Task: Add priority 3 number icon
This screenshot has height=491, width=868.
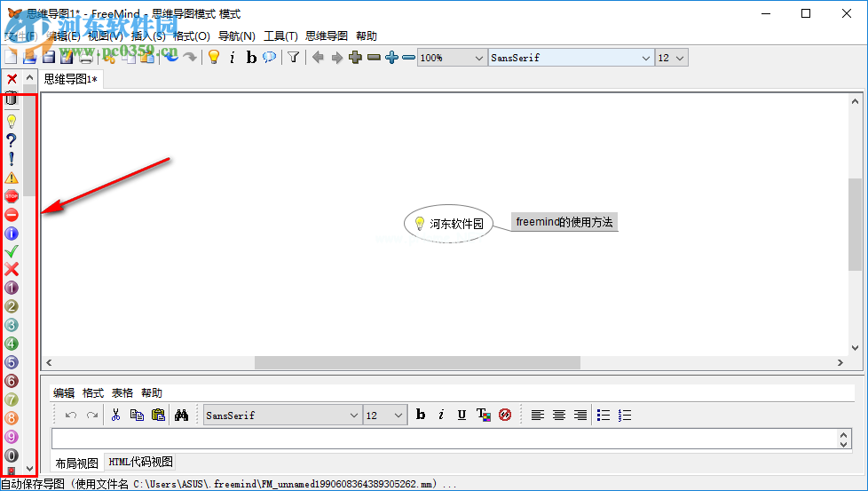Action: click(12, 325)
